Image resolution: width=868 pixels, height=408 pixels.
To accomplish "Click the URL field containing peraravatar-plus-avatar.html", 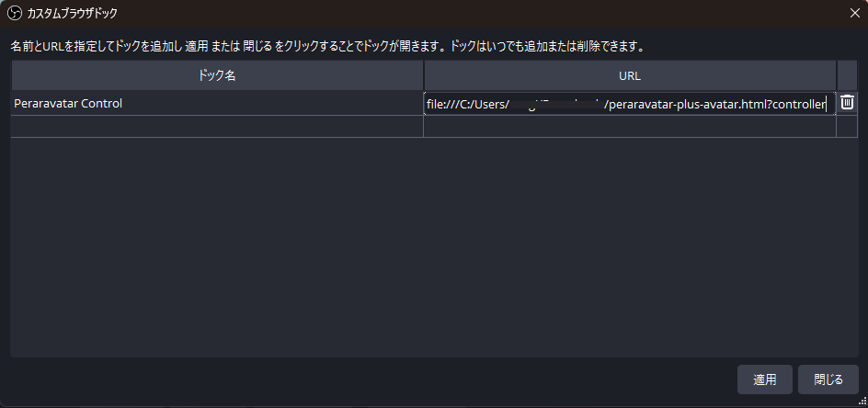I will click(630, 104).
